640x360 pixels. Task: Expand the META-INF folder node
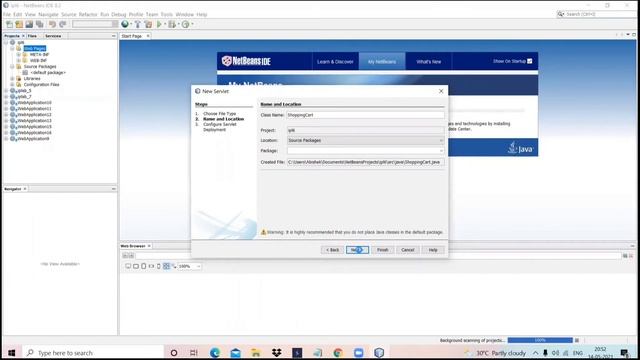18,54
